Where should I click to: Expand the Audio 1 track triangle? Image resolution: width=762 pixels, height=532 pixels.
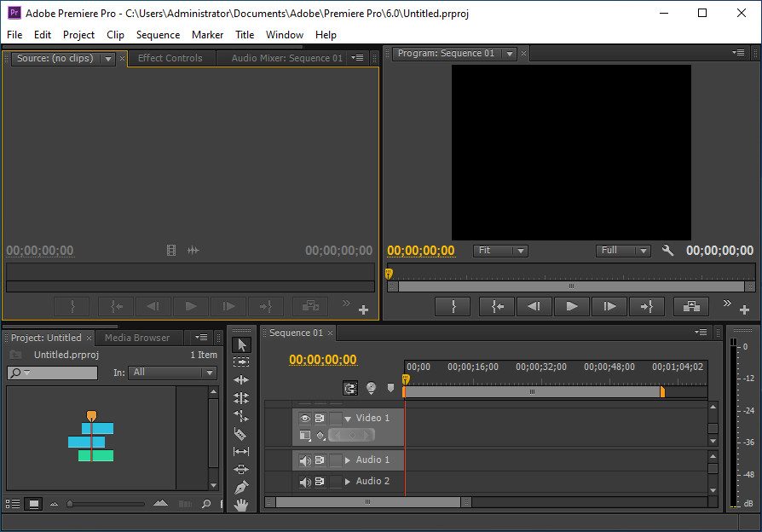(348, 460)
